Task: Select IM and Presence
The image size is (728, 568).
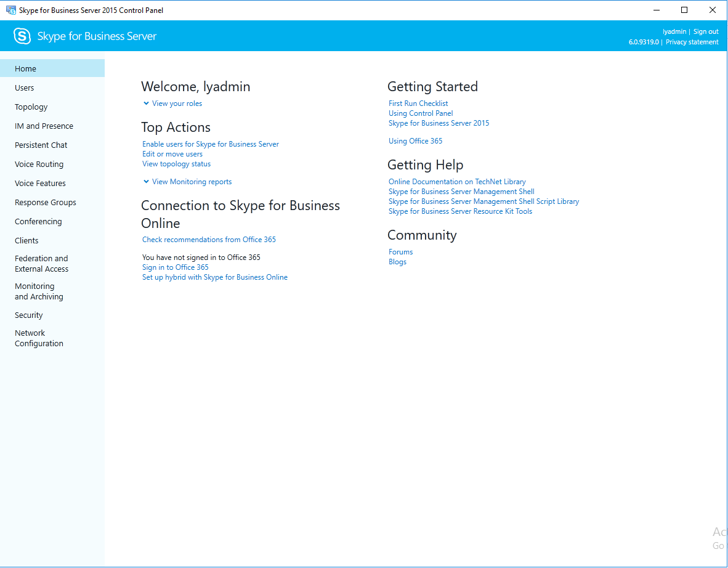Action: click(52, 126)
